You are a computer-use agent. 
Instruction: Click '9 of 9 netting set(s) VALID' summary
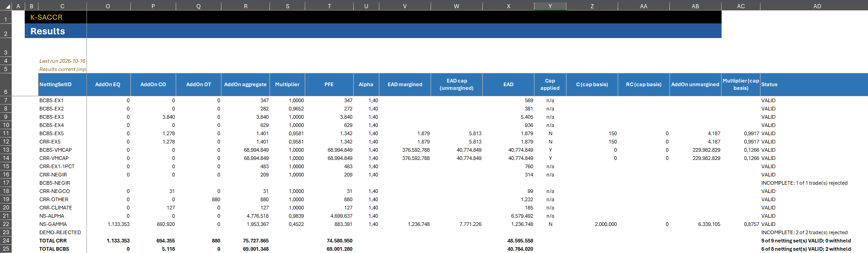click(806, 241)
